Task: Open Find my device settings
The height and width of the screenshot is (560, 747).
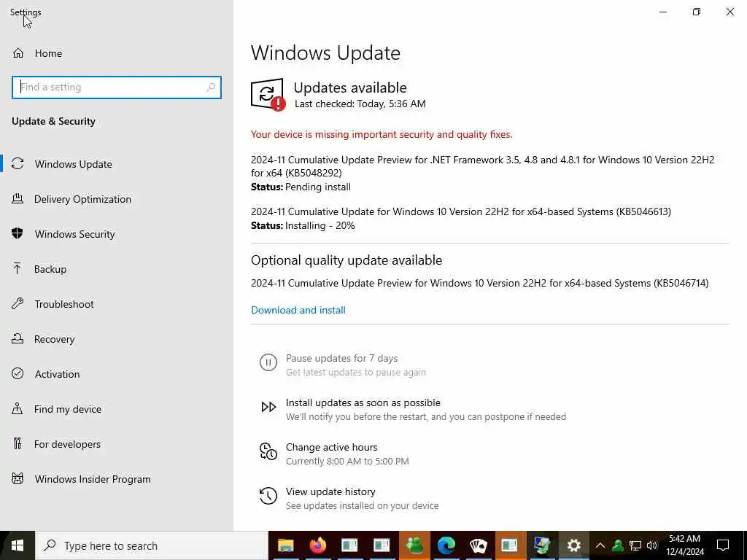Action: [x=117, y=409]
